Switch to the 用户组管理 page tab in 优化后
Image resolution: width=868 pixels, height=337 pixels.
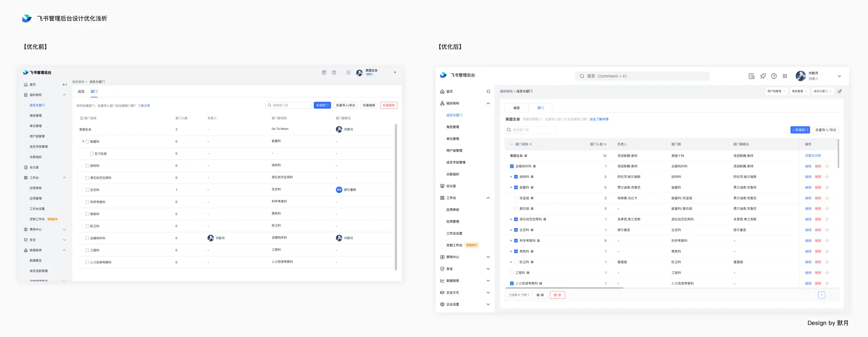tap(776, 91)
